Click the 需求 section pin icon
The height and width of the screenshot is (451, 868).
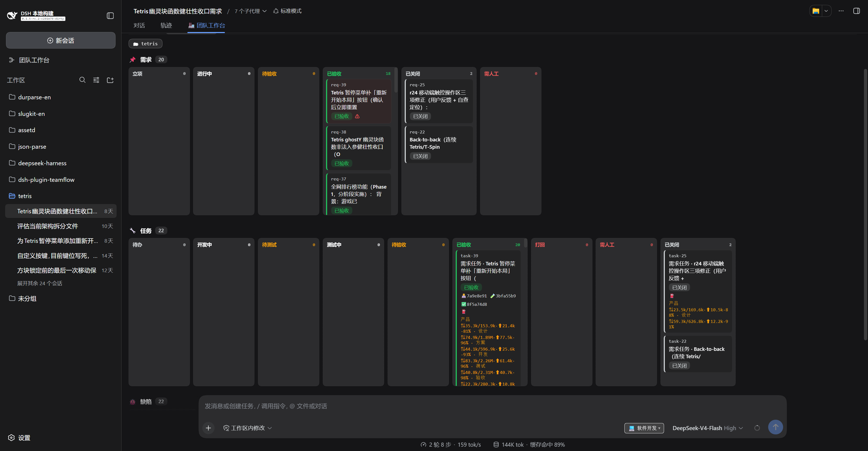click(x=133, y=60)
